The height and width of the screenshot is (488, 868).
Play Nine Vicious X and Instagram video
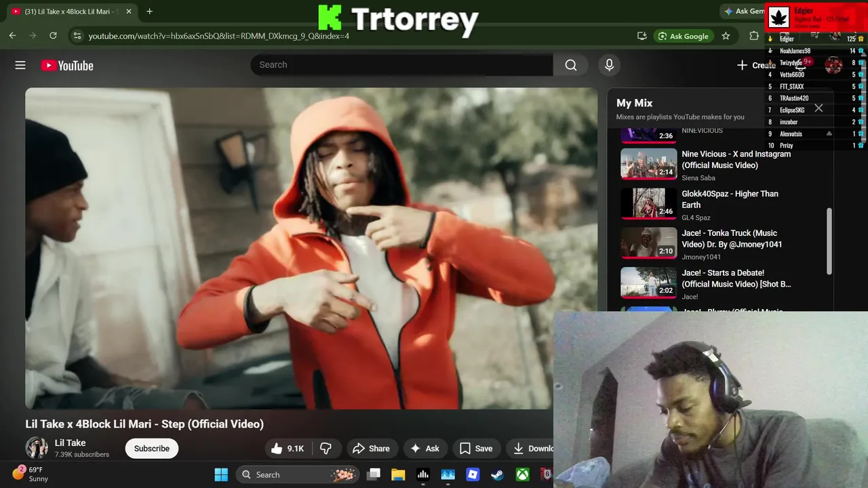(x=736, y=159)
